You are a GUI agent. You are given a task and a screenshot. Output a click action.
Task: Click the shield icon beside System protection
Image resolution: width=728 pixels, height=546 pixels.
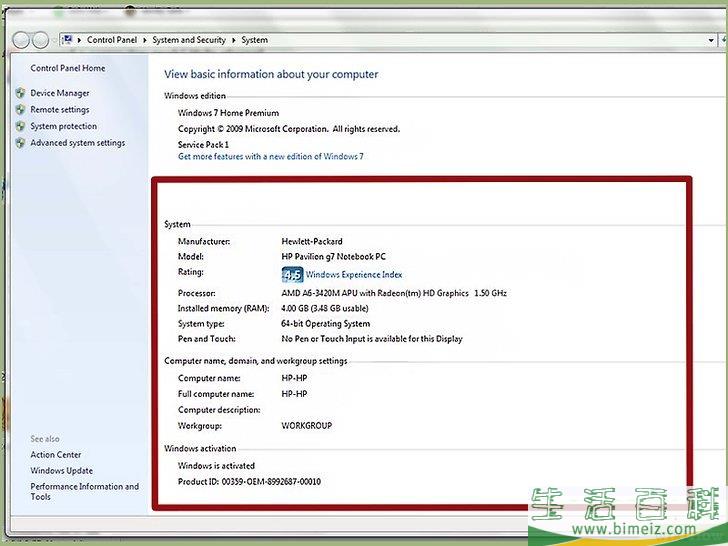click(x=20, y=126)
